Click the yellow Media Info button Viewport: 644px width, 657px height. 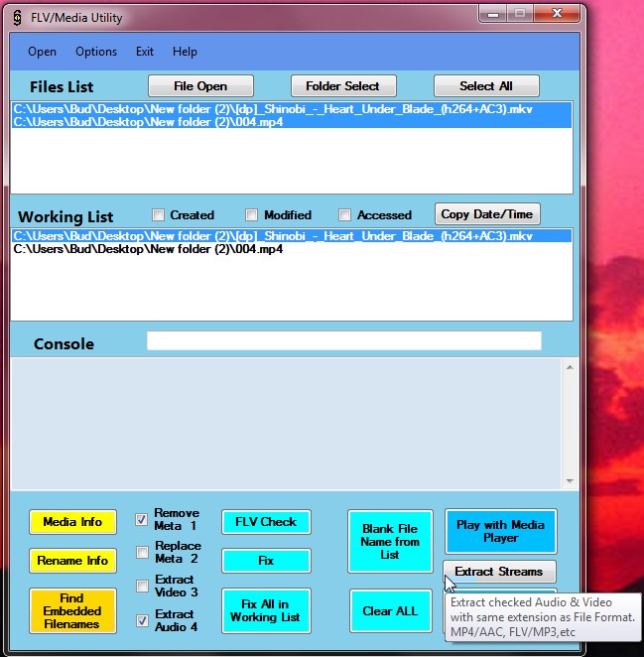[72, 522]
